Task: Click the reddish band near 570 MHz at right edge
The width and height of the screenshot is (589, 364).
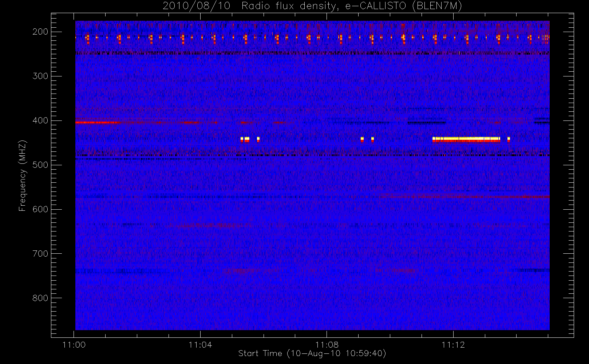Action: (473, 197)
